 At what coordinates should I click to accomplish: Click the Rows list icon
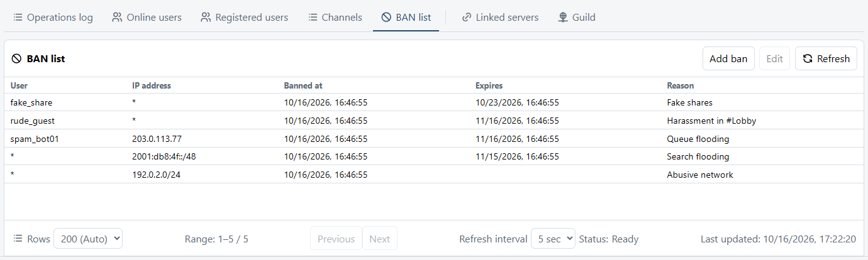(18, 239)
